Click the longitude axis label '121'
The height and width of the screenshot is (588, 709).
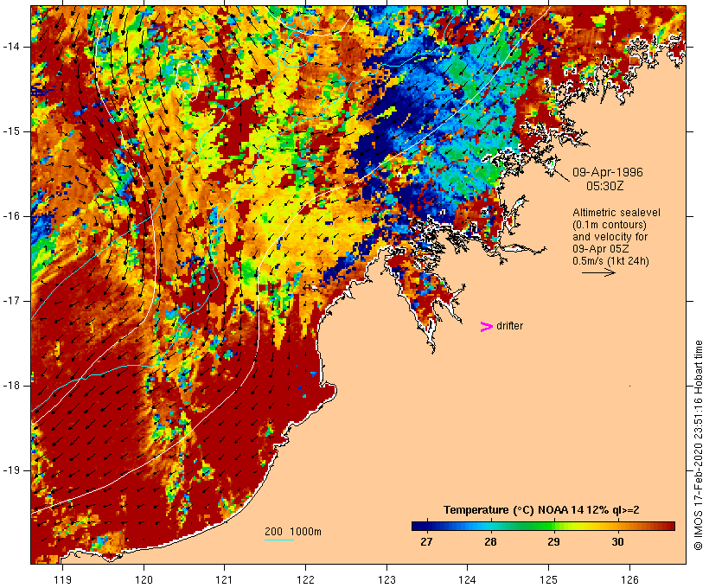(x=224, y=579)
